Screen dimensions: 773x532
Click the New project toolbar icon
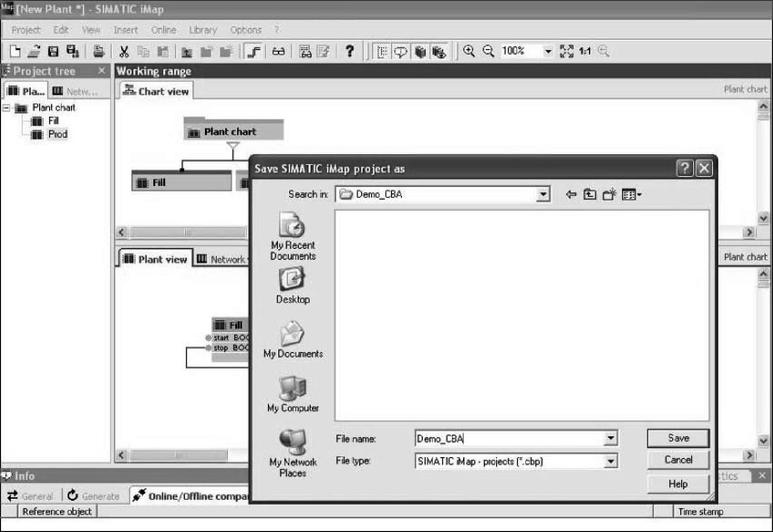click(15, 51)
